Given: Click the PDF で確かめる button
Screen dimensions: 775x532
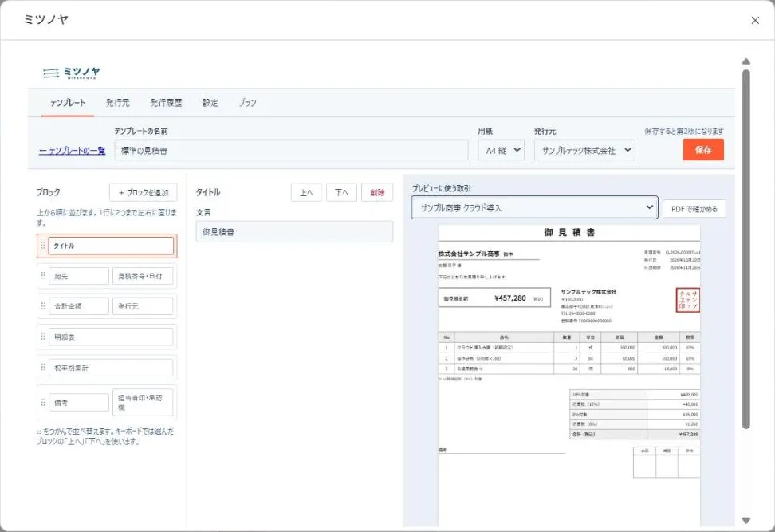Looking at the screenshot, I should pyautogui.click(x=694, y=209).
